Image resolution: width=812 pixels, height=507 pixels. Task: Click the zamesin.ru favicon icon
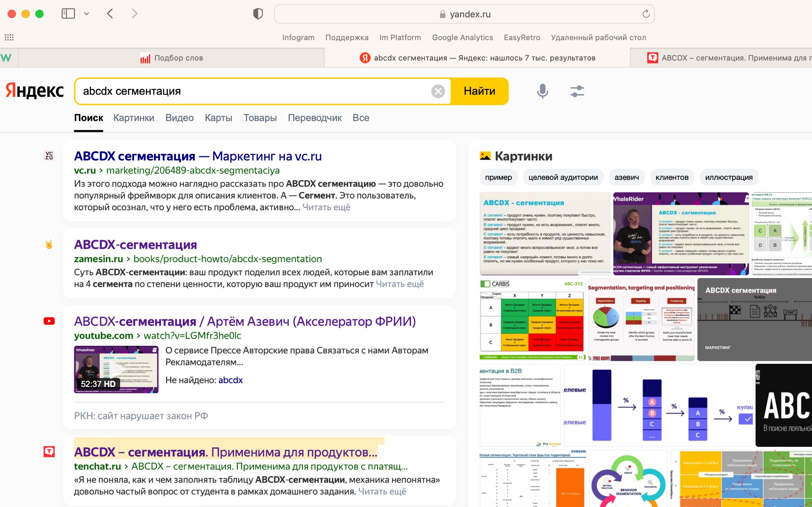pyautogui.click(x=49, y=244)
